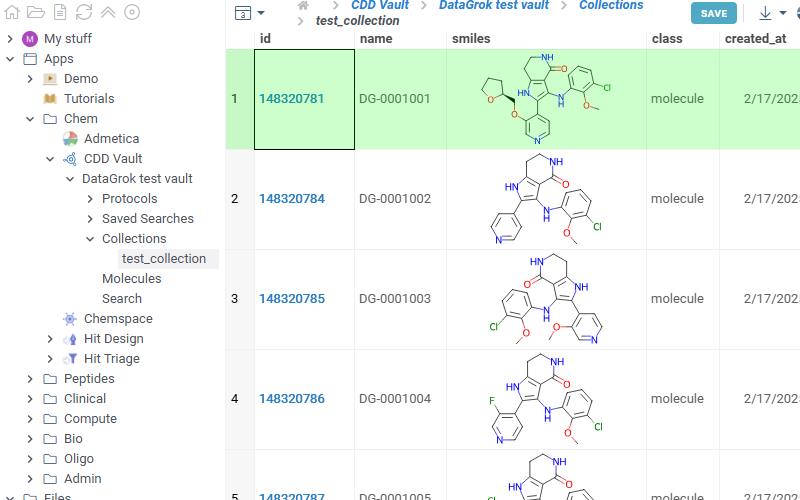Click the breadcrumb home icon
Screen dimensions: 800x500
(303, 6)
